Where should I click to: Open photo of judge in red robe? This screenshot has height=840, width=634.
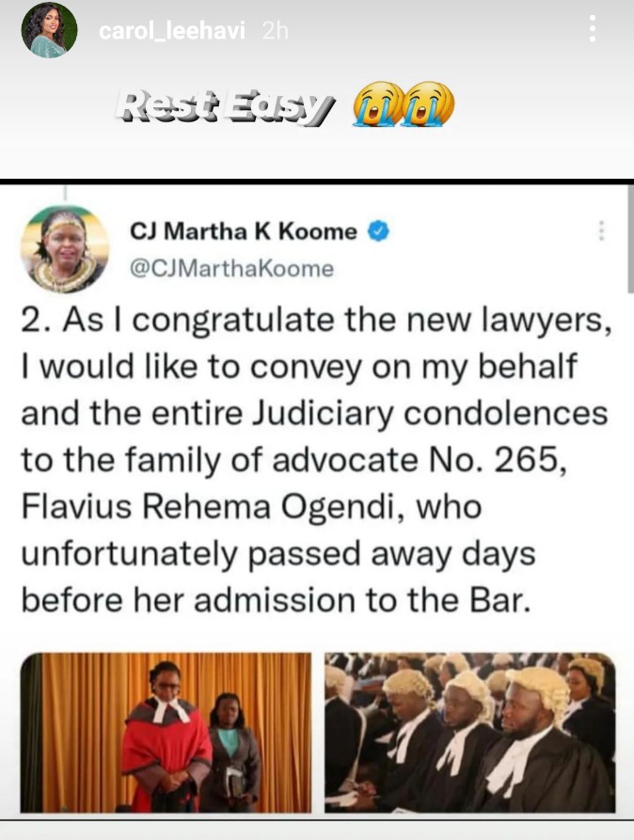pyautogui.click(x=166, y=733)
